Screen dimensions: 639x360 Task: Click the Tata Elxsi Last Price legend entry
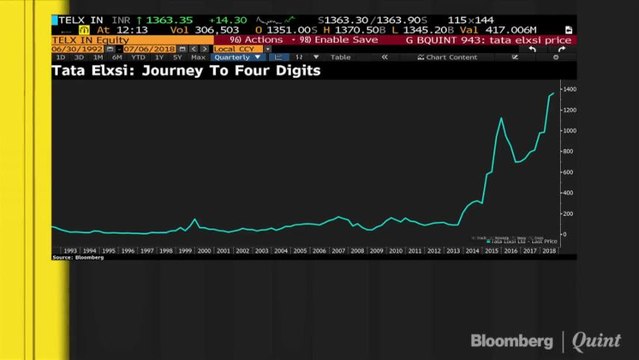click(x=522, y=241)
